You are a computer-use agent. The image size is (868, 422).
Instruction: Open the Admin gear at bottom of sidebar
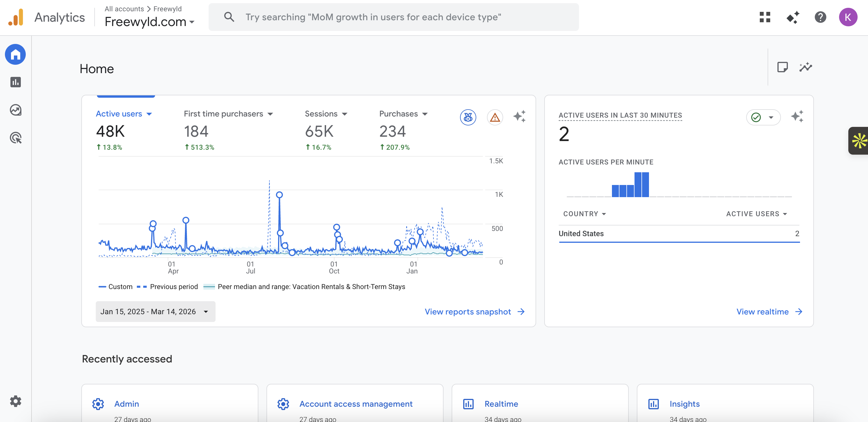coord(16,401)
